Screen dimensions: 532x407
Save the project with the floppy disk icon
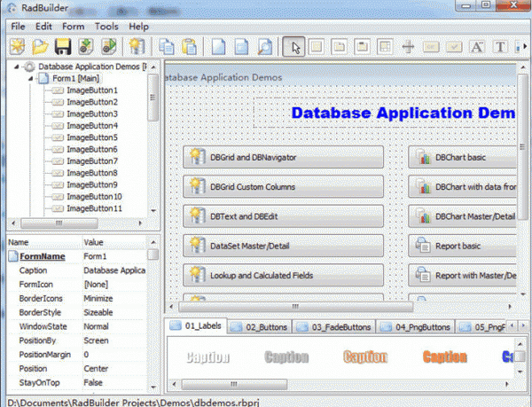coord(63,46)
